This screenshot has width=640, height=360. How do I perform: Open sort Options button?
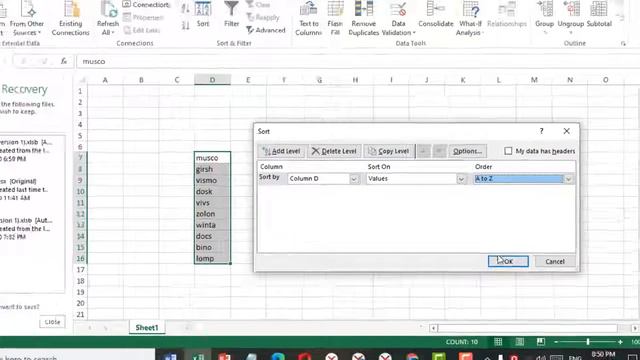(467, 151)
